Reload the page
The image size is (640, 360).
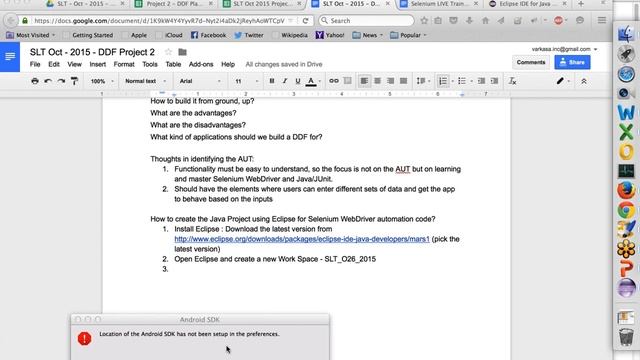point(305,20)
